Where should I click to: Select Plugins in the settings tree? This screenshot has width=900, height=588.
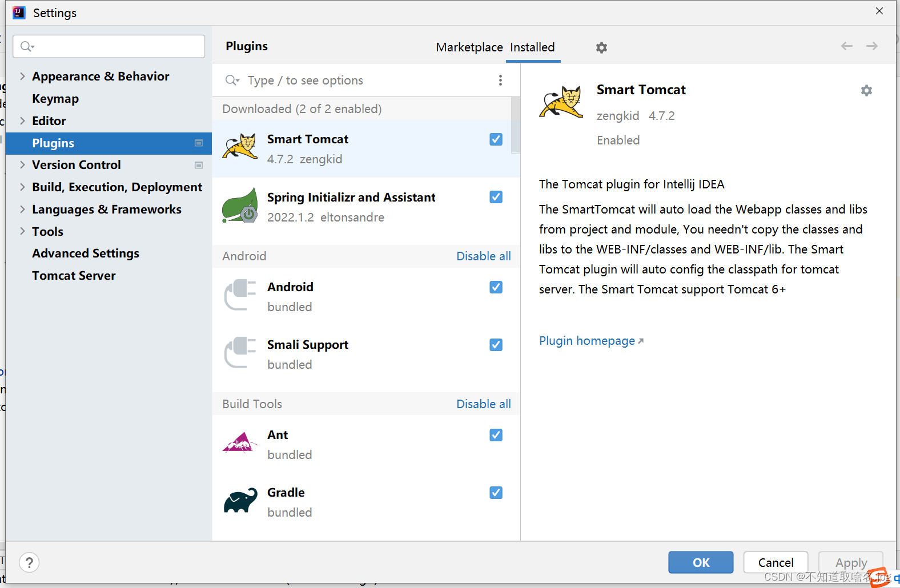pyautogui.click(x=109, y=143)
